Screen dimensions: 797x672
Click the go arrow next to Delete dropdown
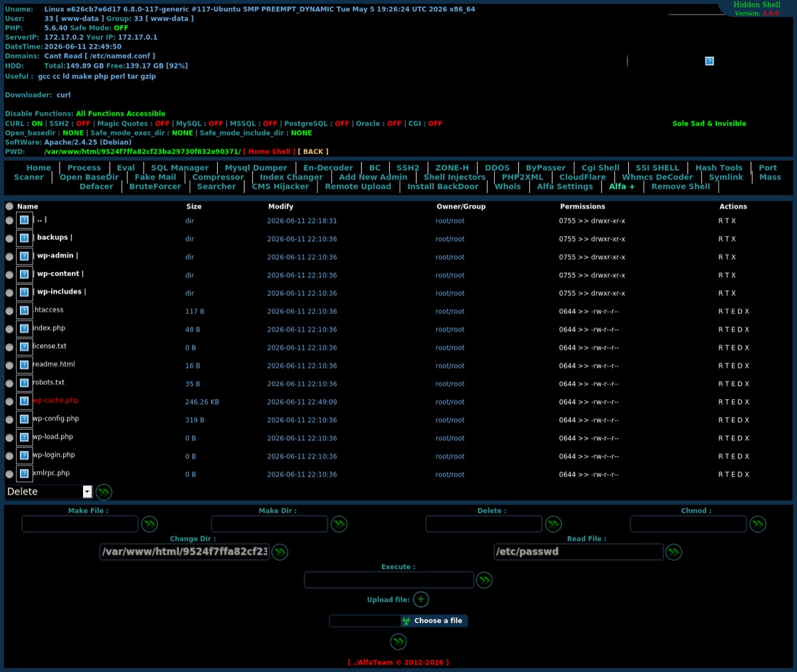pyautogui.click(x=104, y=492)
